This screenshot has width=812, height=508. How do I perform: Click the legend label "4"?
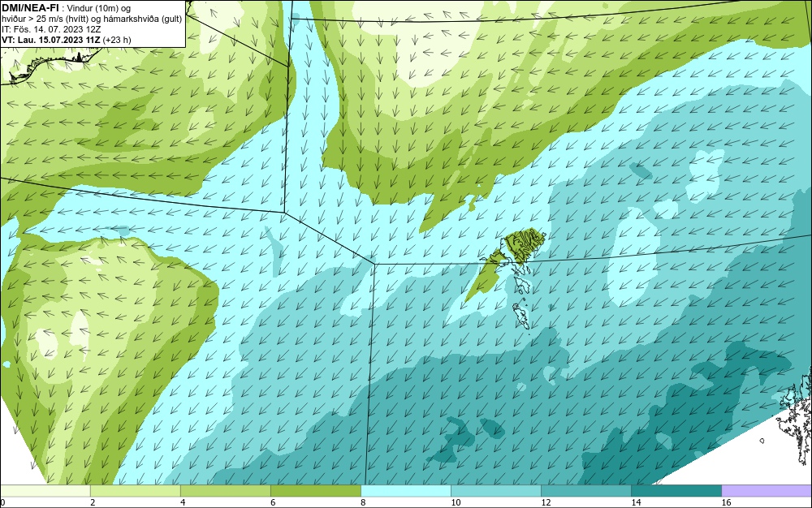(x=183, y=502)
